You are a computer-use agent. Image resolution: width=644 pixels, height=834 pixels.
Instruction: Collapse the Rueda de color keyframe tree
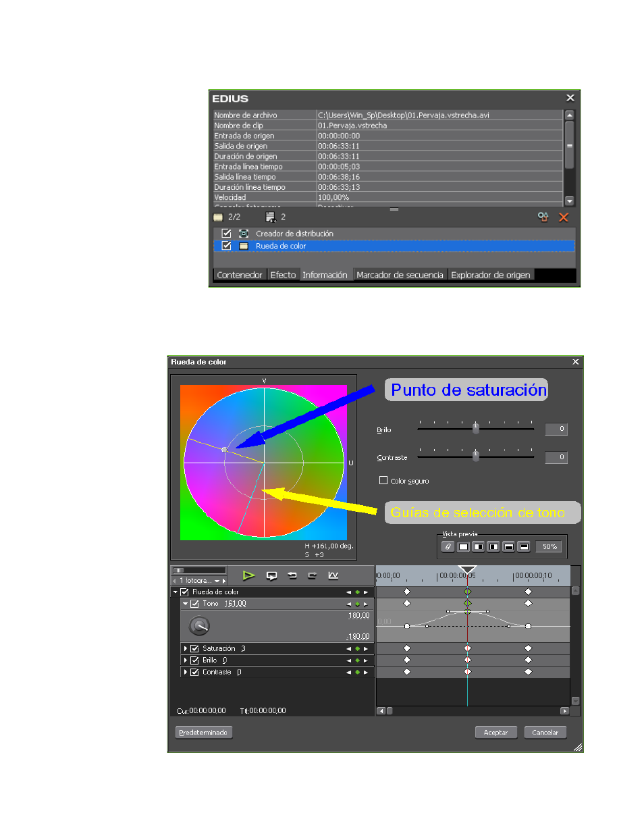pos(176,592)
